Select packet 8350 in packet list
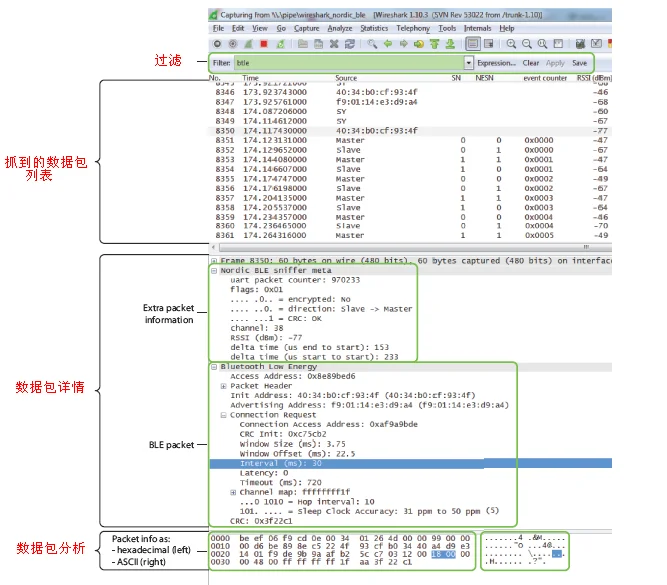Screen dimensions: 667x585 tap(411, 131)
